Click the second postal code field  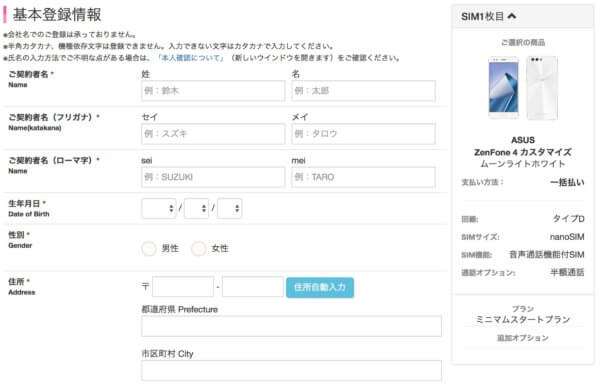[x=253, y=287]
